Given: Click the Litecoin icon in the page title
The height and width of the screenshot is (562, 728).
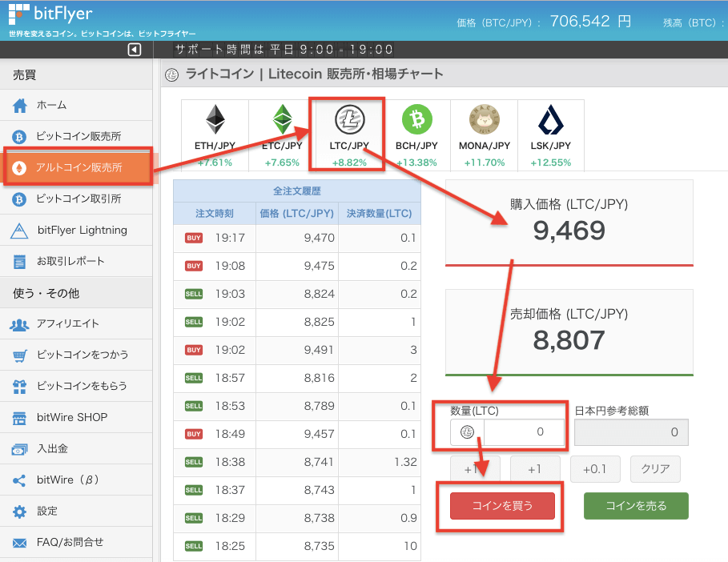Looking at the screenshot, I should [x=171, y=74].
